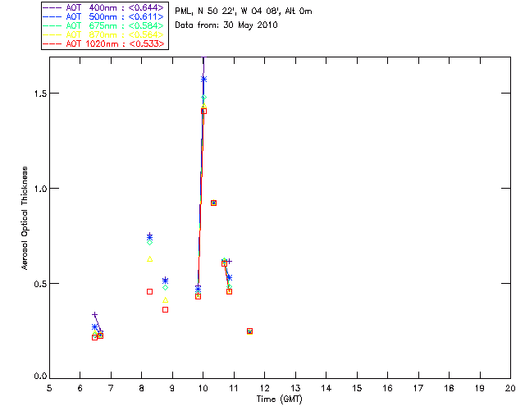
Task: Click the blue asterisk marker near AOT 1.57
Action: [x=203, y=80]
